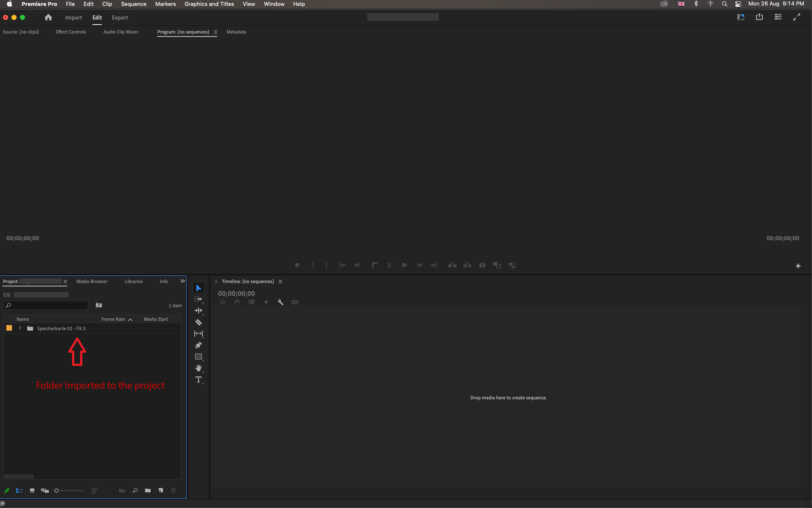Open Timeline Display Settings wrench
Image resolution: width=812 pixels, height=508 pixels.
tap(280, 302)
